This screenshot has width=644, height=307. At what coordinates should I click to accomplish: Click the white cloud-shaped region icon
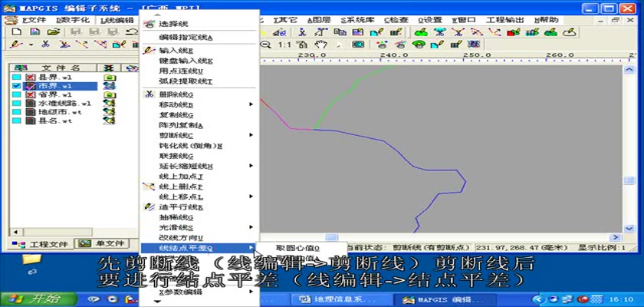pos(569,32)
